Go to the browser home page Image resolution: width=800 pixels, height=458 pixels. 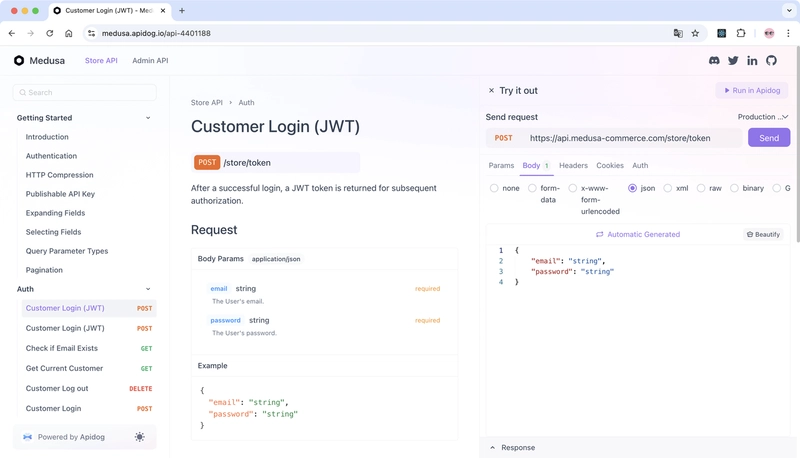pos(68,33)
